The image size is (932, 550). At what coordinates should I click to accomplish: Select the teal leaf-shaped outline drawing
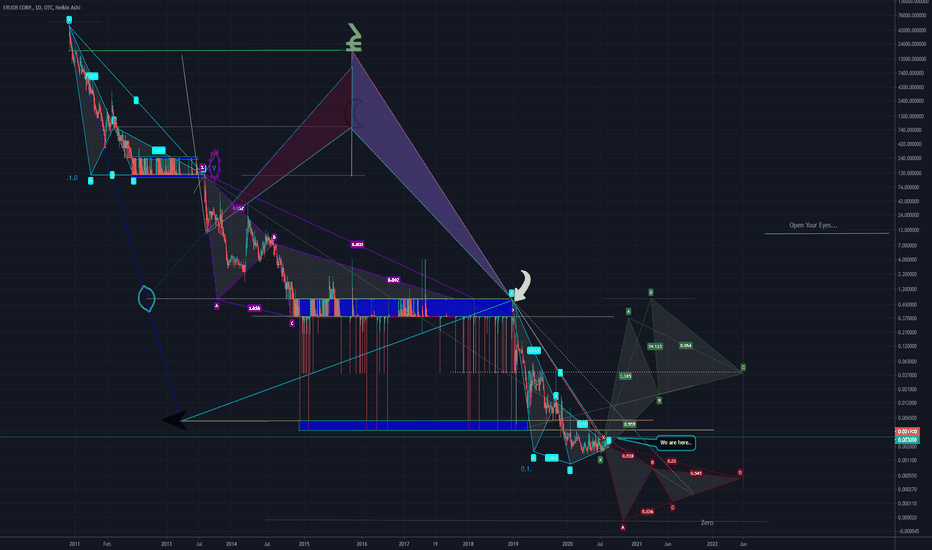click(146, 298)
